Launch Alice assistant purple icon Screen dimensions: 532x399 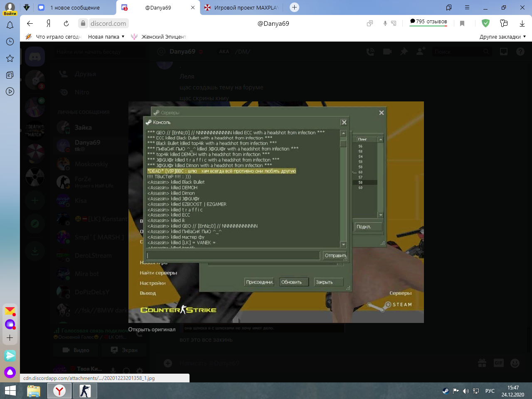click(x=10, y=372)
